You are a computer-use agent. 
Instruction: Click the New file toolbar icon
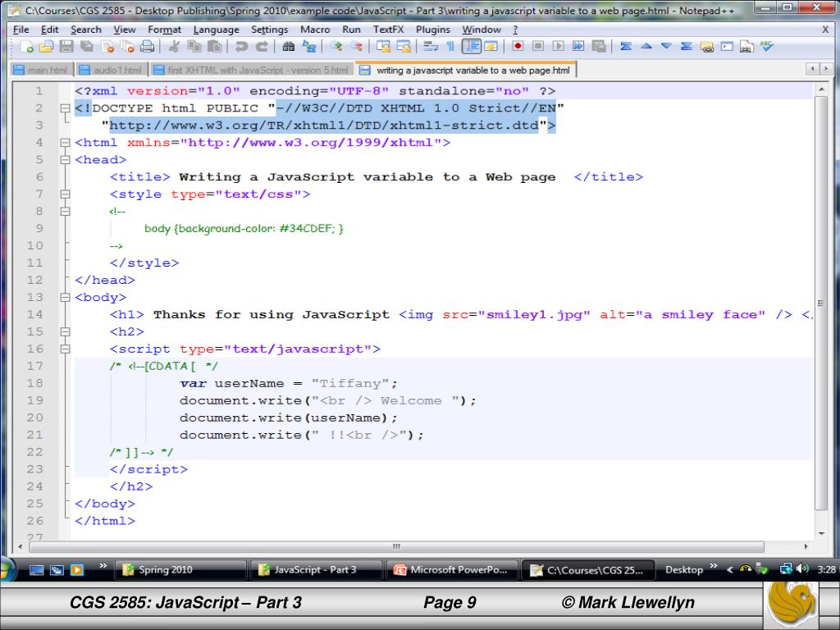pyautogui.click(x=26, y=47)
